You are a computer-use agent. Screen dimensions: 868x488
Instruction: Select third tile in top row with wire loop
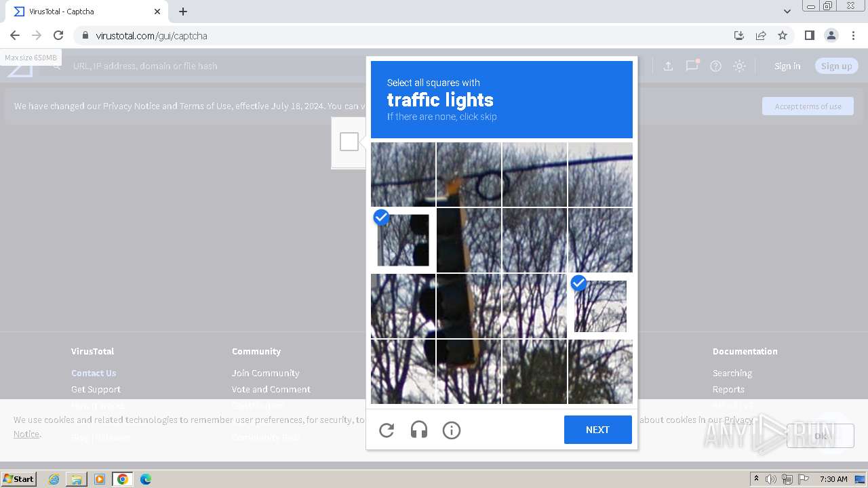(534, 174)
